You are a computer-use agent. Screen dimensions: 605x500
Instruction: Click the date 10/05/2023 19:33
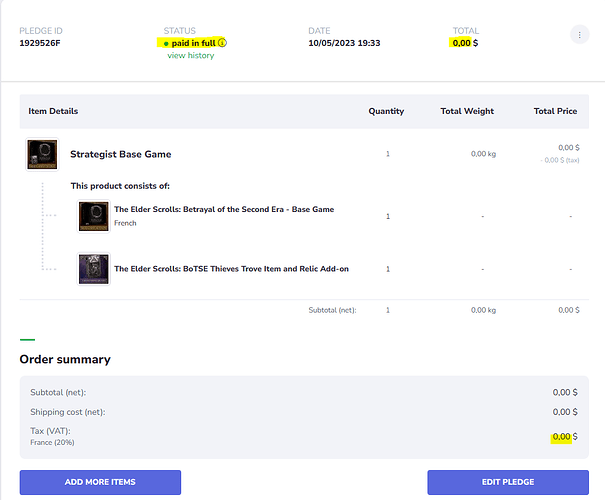344,43
